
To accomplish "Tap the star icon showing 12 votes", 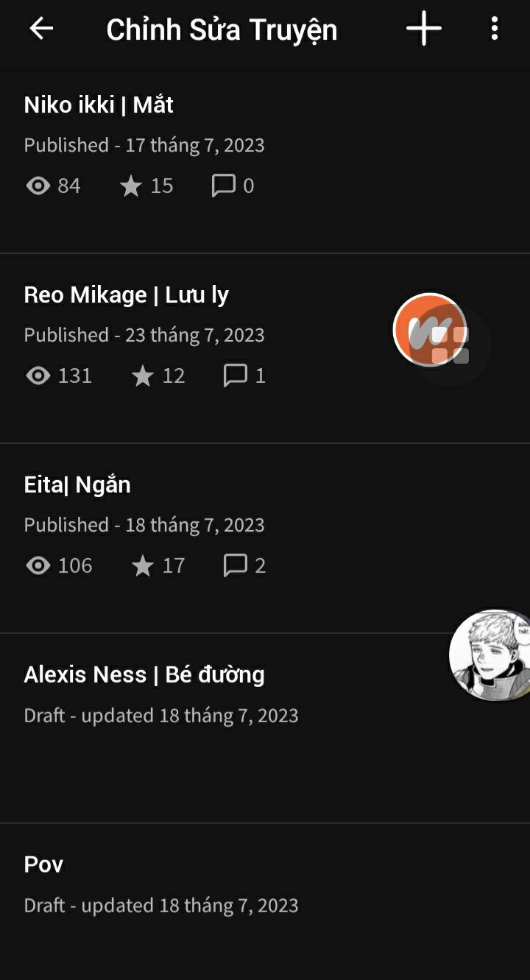I will [143, 376].
